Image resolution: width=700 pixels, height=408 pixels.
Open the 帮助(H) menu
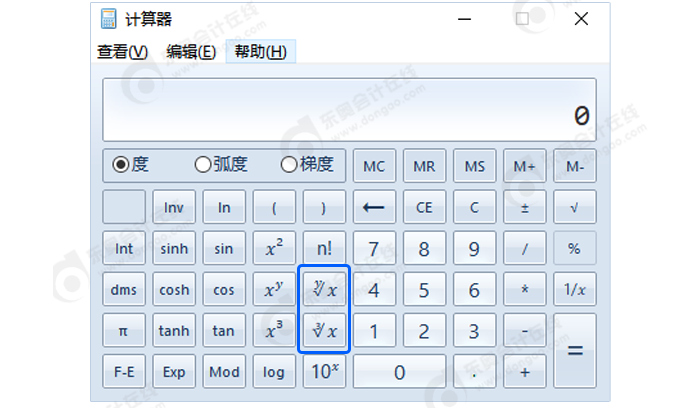tap(260, 52)
